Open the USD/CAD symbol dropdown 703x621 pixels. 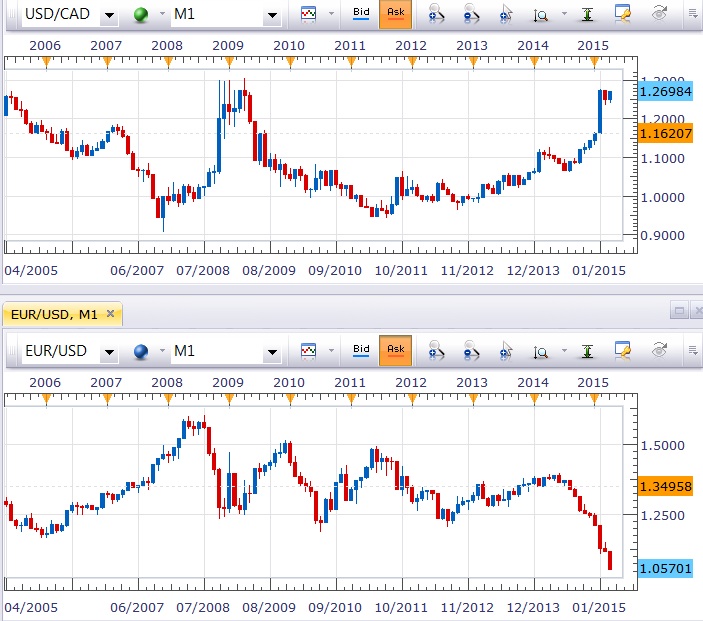[x=108, y=17]
